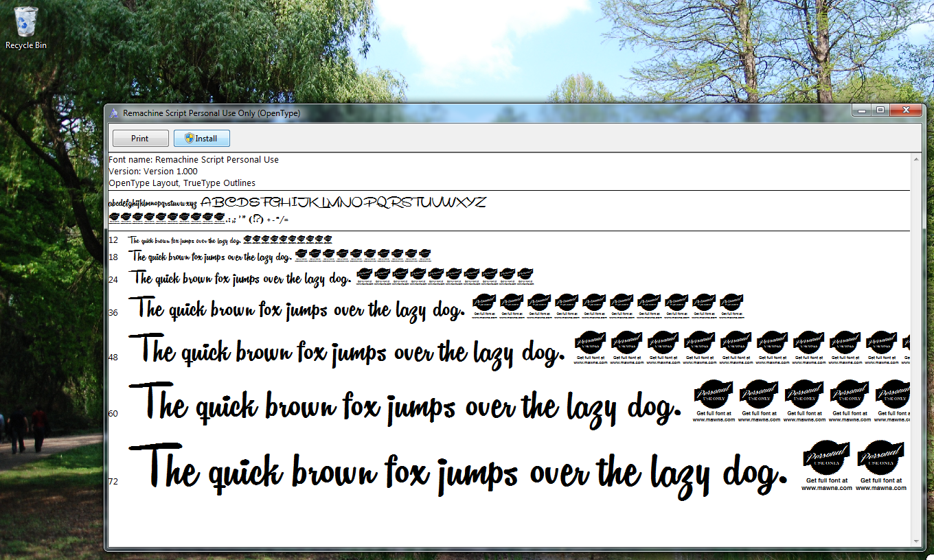The height and width of the screenshot is (560, 934).
Task: Open the Recycle Bin desktop icon
Action: coord(25,27)
